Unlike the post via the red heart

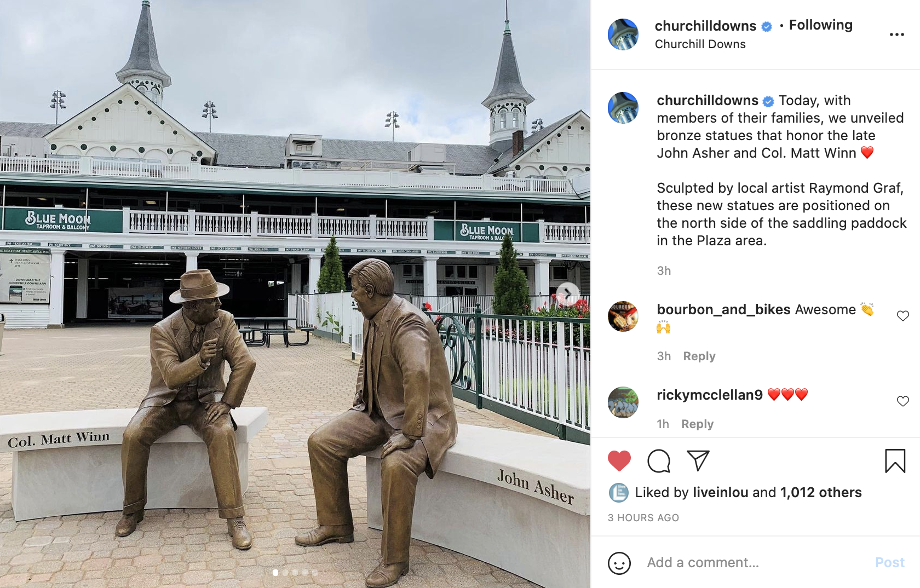pos(619,461)
